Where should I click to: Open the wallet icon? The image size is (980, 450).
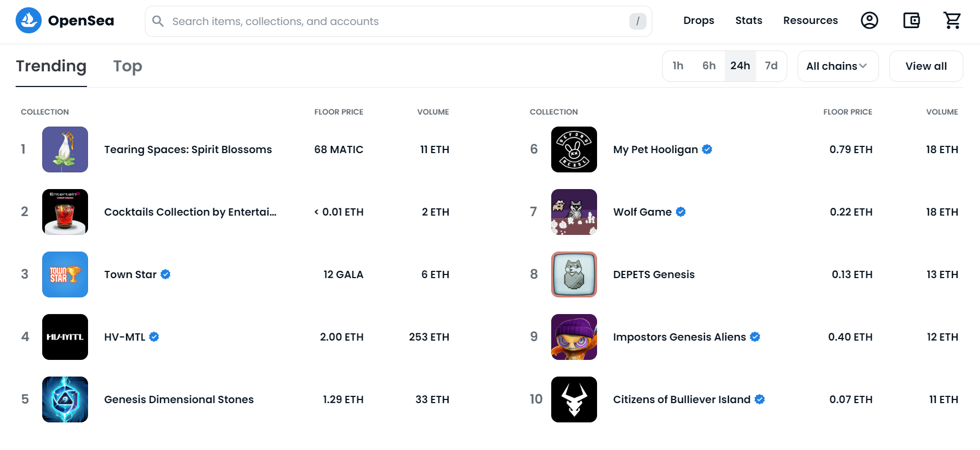point(911,20)
